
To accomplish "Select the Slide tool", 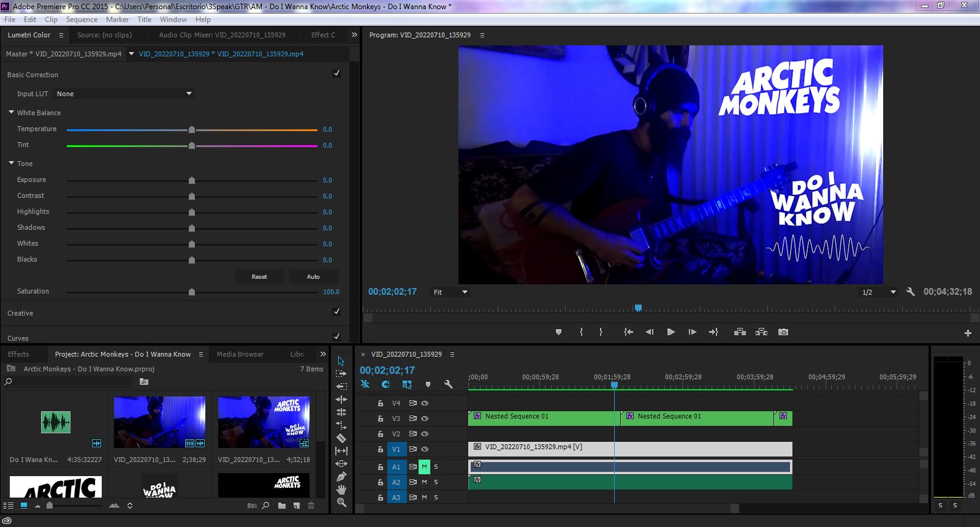I will pyautogui.click(x=341, y=464).
